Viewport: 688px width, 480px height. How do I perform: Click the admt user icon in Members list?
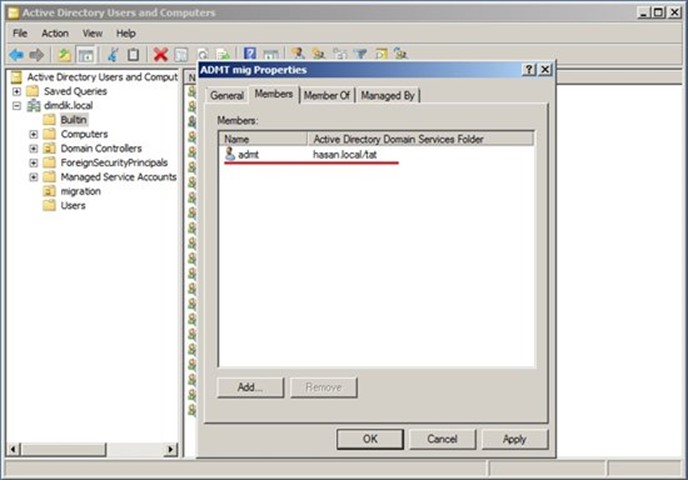[x=230, y=154]
